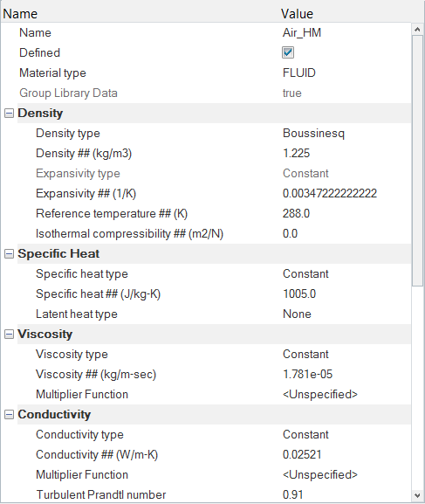Edit the Turbulent Prandtl number 0.91
Image resolution: width=425 pixels, height=504 pixels.
click(293, 495)
